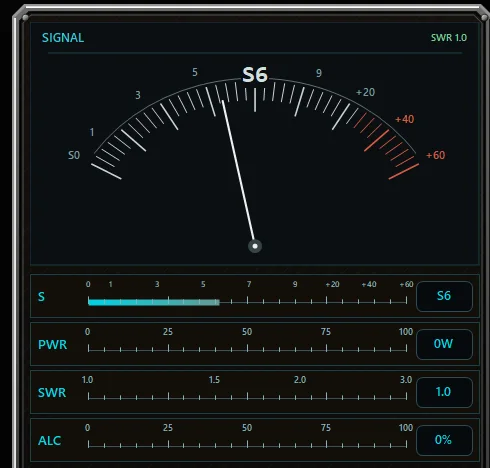Click the 7 mark on the S bar scale
This screenshot has height=468, width=490.
coord(249,284)
